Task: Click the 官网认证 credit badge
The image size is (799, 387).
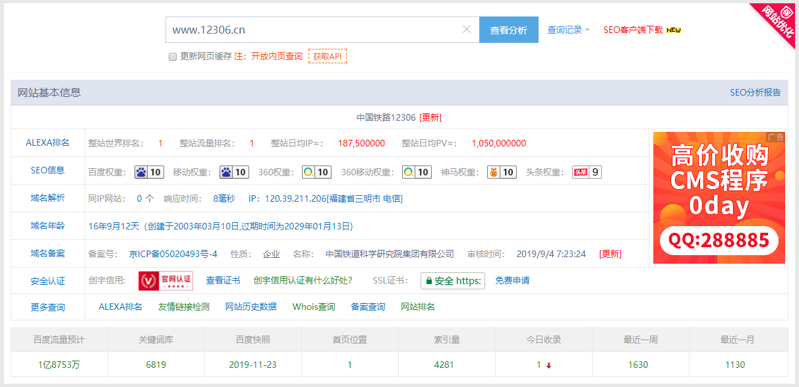Action: point(166,280)
